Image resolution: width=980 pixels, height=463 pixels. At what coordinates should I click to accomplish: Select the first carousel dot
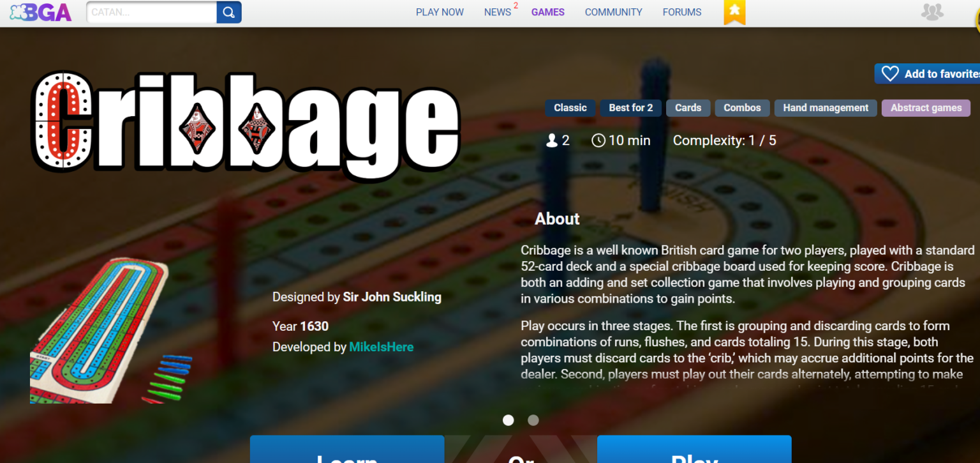509,420
